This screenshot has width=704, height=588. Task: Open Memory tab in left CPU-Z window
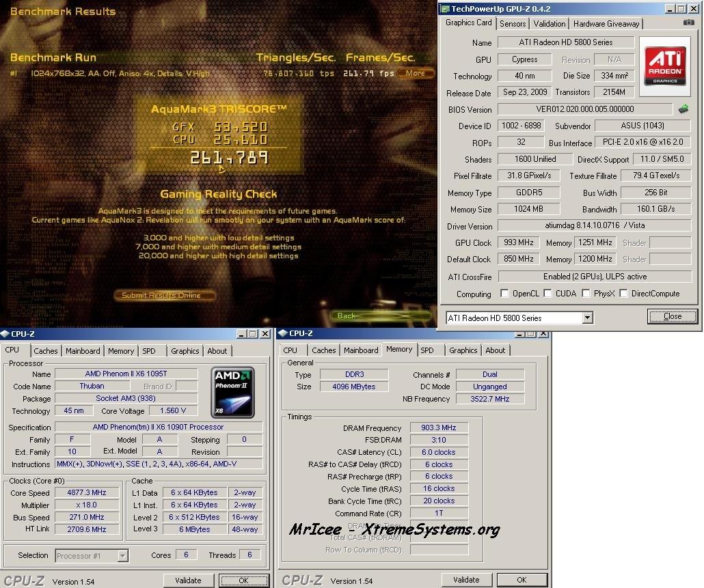pyautogui.click(x=121, y=351)
